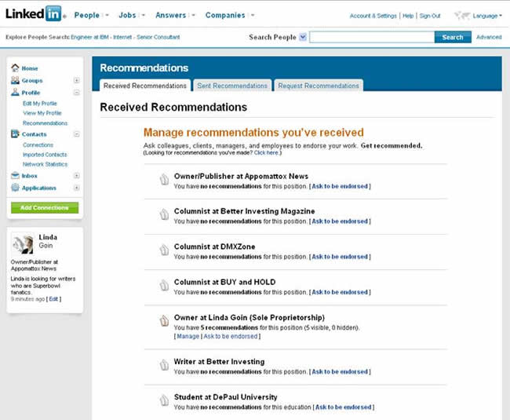Open Imported Contacts link
The image size is (510, 420).
click(45, 155)
